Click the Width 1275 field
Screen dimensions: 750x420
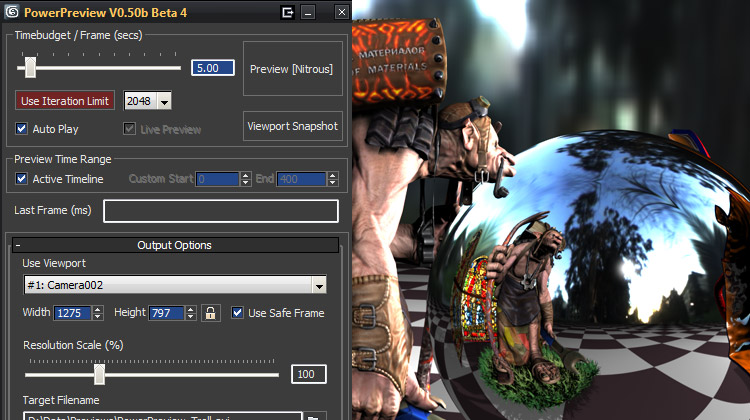72,313
